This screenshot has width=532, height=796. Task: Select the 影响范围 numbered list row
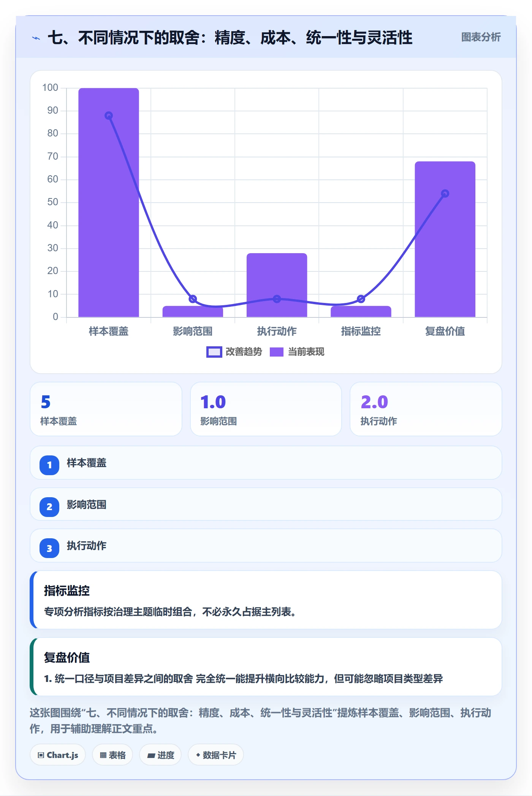click(266, 504)
